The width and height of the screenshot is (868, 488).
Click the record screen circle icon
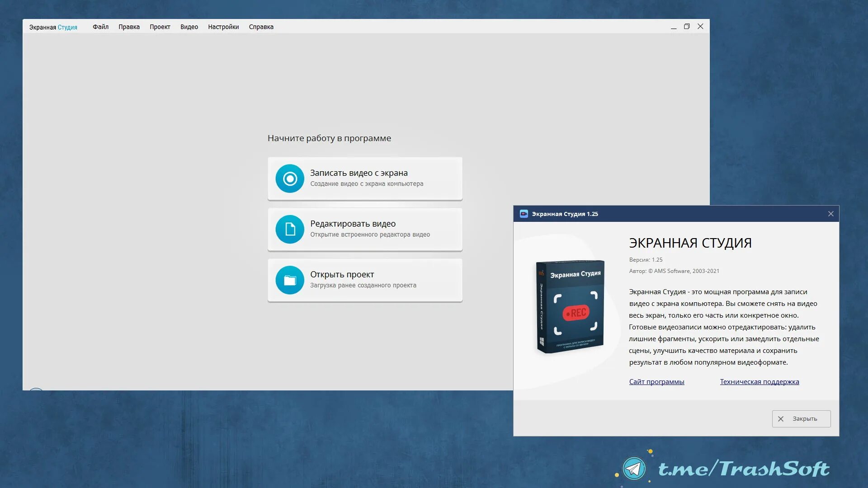(x=290, y=178)
